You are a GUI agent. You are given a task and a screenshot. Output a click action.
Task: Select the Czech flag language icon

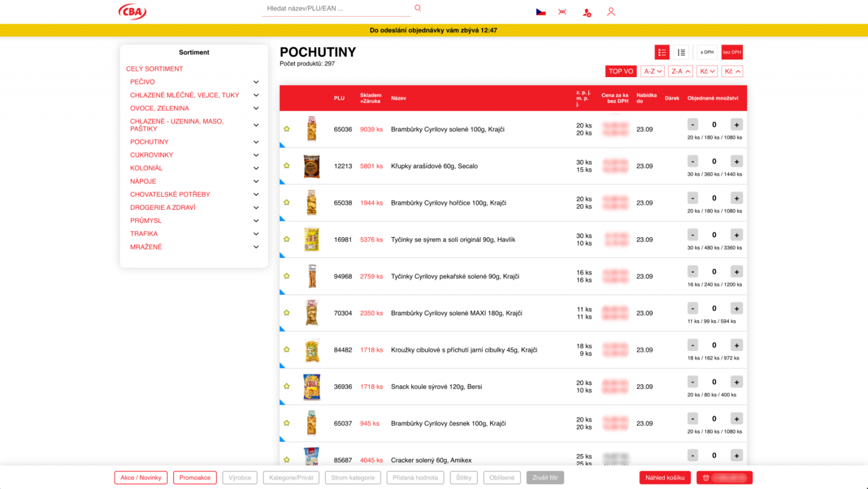point(540,10)
